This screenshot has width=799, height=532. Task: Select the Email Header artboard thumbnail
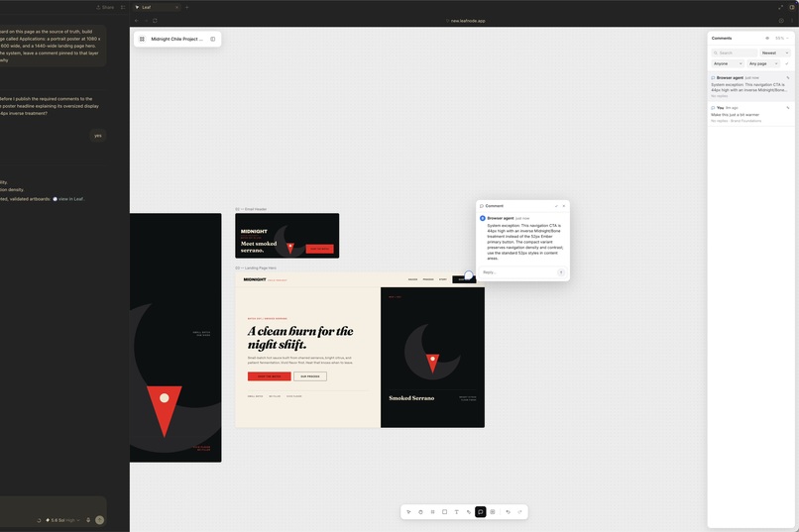coord(286,236)
